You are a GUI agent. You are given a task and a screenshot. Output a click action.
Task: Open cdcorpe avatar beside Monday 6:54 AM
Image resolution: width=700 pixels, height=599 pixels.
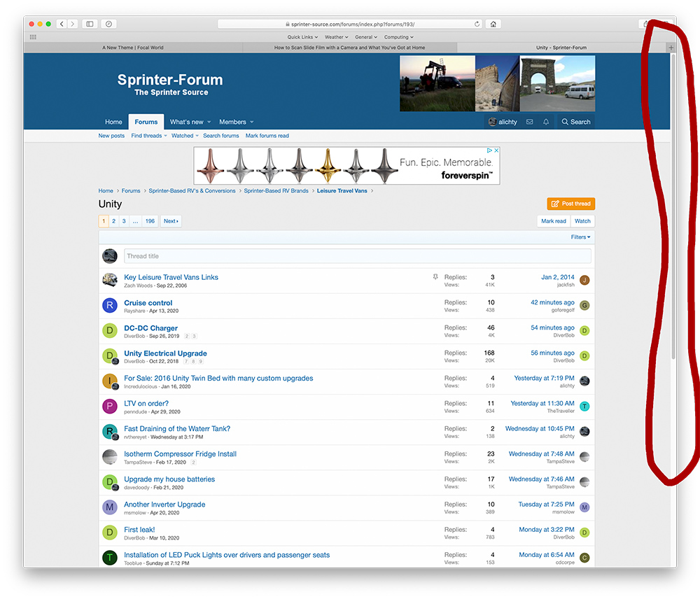point(584,558)
